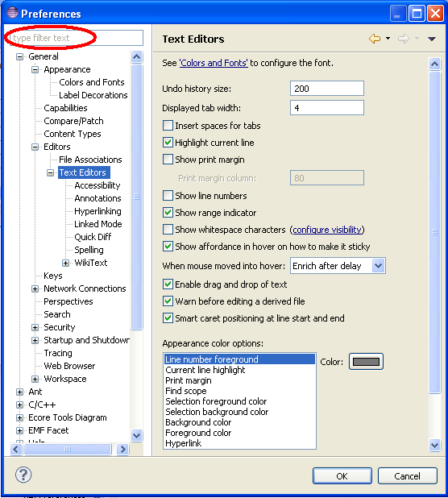This screenshot has width=448, height=498.
Task: Select Current line highlight in color options
Action: point(205,370)
